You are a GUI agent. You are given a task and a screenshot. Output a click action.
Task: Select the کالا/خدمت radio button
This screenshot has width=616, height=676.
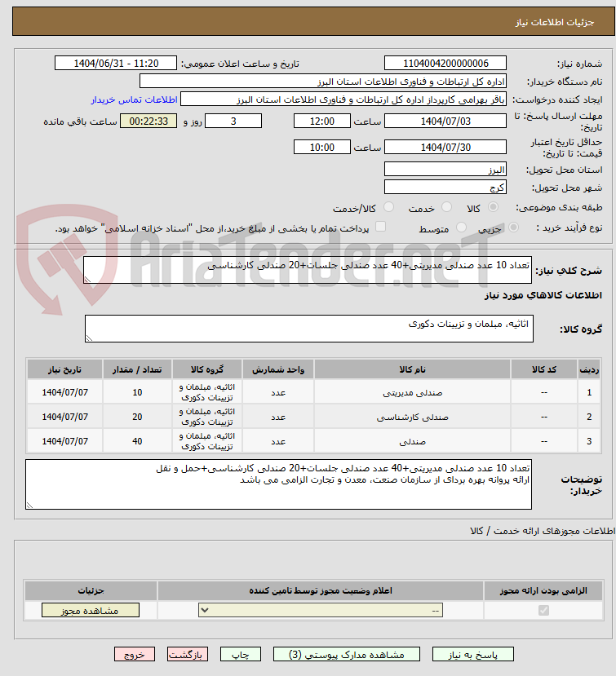[388, 207]
